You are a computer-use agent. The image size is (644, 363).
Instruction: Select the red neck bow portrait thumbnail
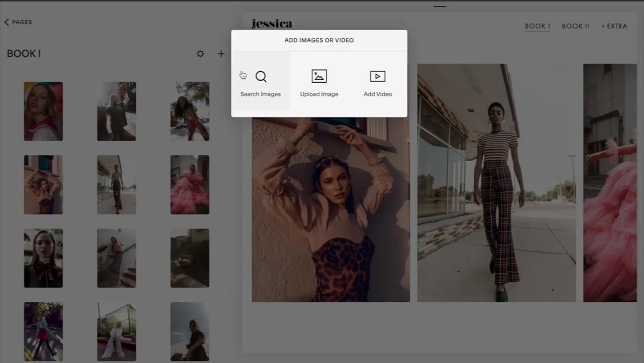[x=43, y=258]
